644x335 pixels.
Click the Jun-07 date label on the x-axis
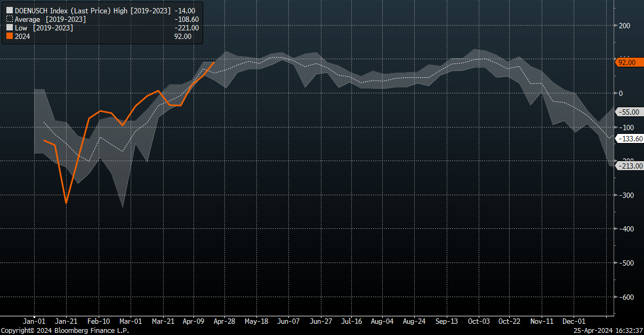coord(289,322)
